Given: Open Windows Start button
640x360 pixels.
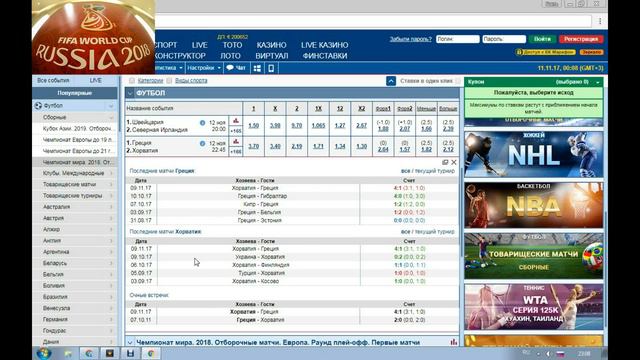Looking at the screenshot, I should click(44, 353).
